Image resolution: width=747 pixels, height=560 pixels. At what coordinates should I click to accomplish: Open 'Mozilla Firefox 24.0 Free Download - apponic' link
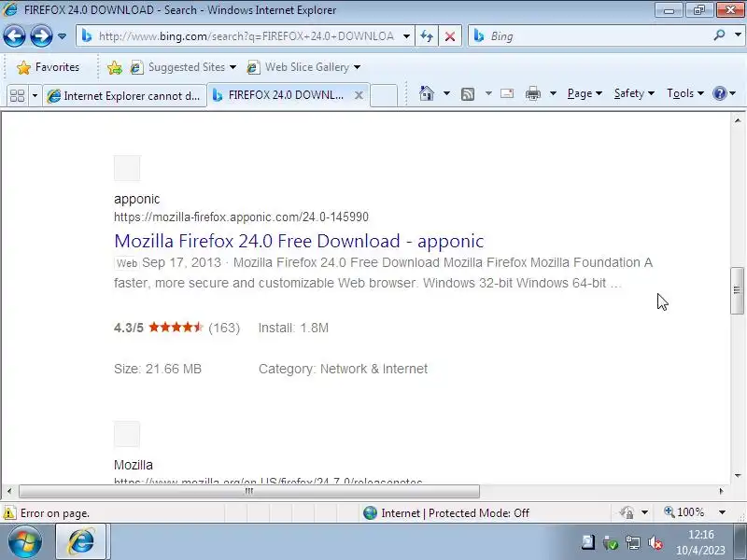(x=299, y=241)
